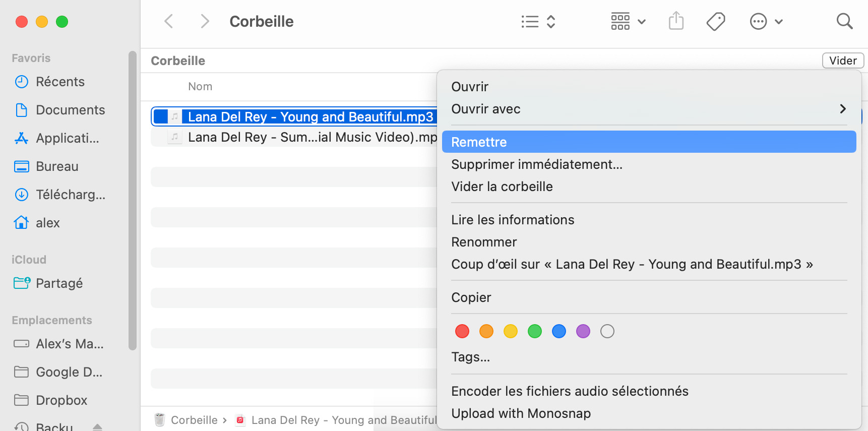Image resolution: width=868 pixels, height=431 pixels.
Task: Sort by the Nom column header
Action: 200,87
